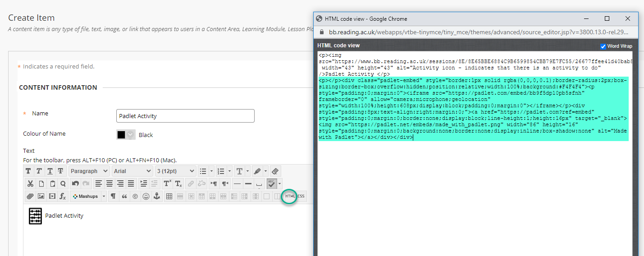This screenshot has height=256, width=644.
Task: Click the copyright symbol icon
Action: click(x=135, y=196)
